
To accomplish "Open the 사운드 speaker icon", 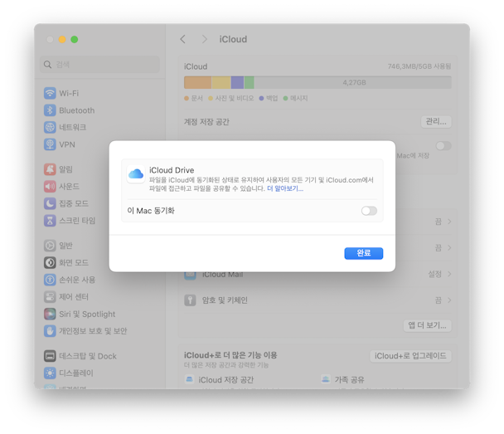I will [50, 186].
